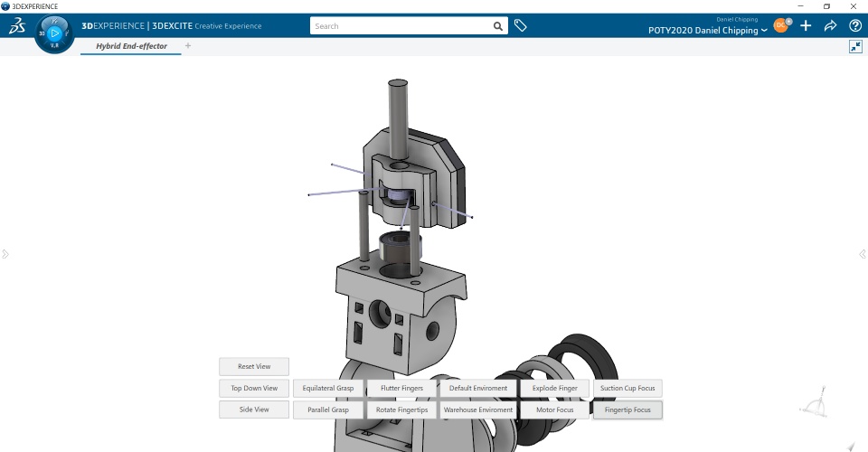Expand the right side panel arrow

[x=863, y=254]
